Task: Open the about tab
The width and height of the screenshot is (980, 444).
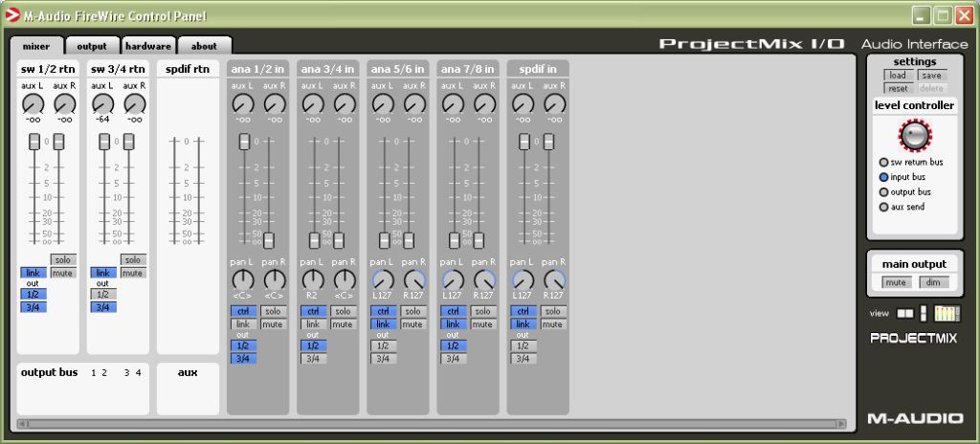Action: click(205, 46)
